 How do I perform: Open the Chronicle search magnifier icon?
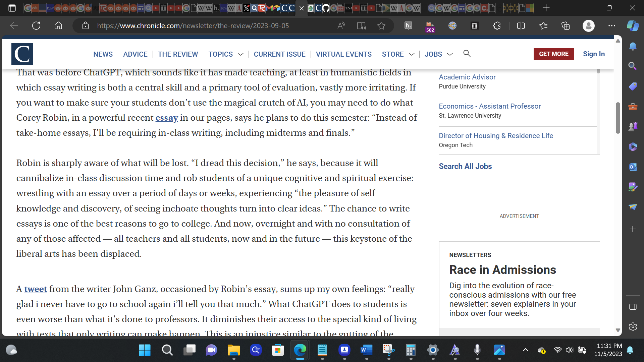click(x=467, y=54)
